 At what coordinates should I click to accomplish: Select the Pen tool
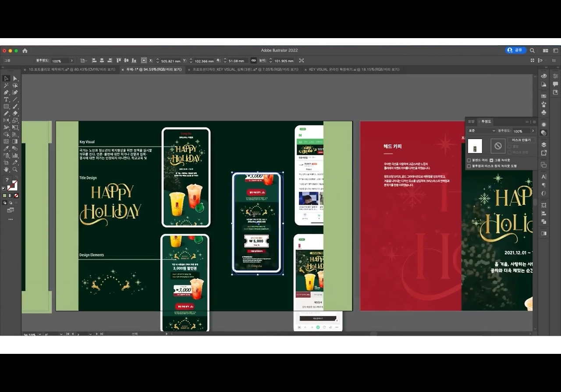pyautogui.click(x=6, y=93)
